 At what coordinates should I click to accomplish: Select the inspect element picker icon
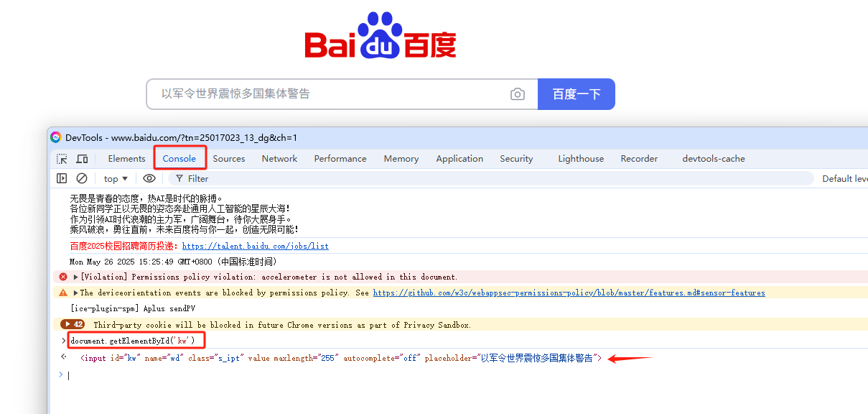tap(62, 159)
